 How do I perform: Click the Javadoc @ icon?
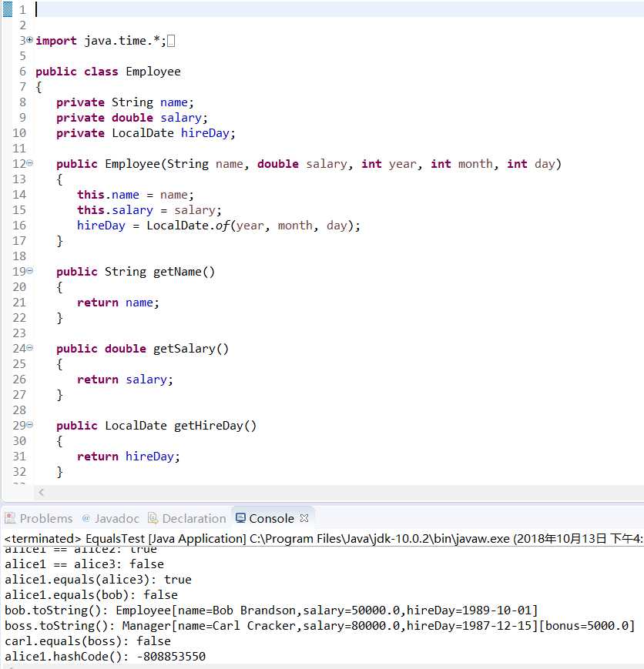86,518
